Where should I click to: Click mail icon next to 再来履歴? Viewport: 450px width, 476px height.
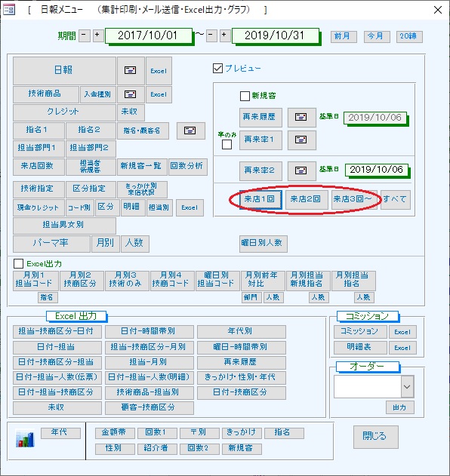tap(301, 117)
